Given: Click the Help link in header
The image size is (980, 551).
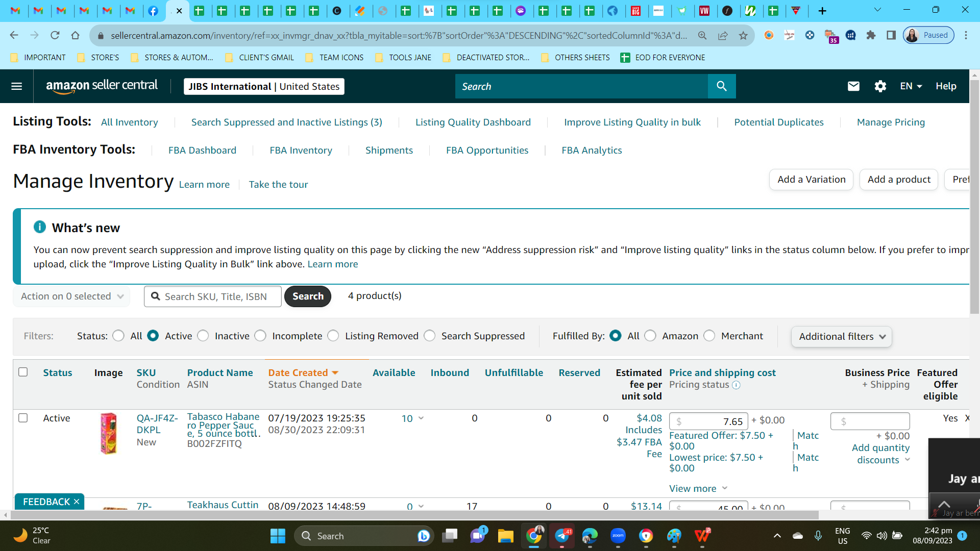Looking at the screenshot, I should click(946, 86).
